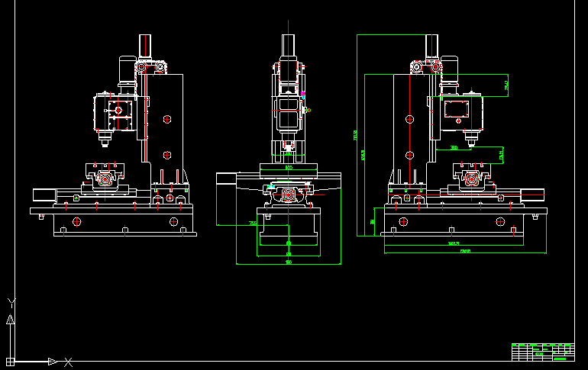Select the cyan element in the middle view
588x370 pixels.
click(x=270, y=187)
